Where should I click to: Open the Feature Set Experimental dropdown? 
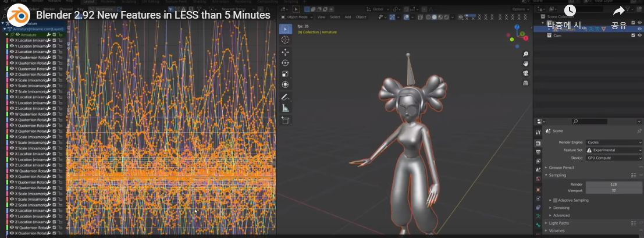614,150
